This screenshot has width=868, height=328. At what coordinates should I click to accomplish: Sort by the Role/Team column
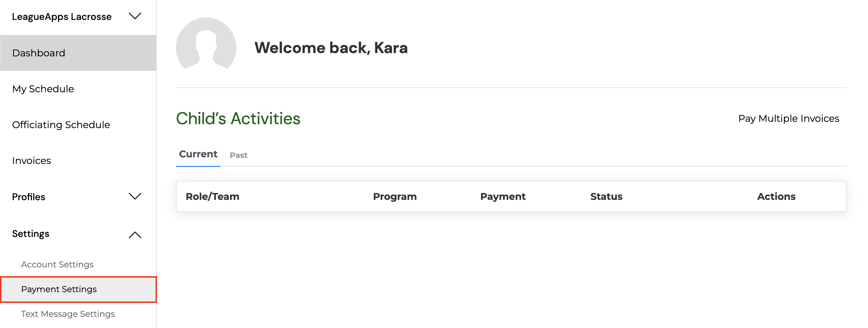(212, 197)
